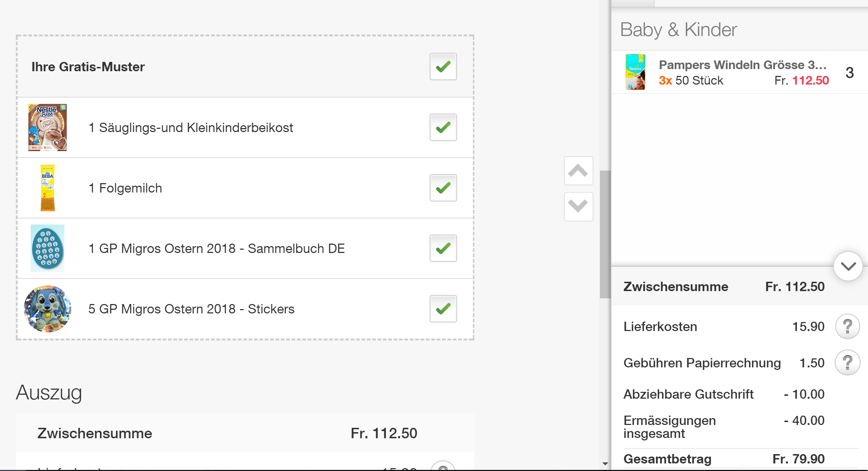
Task: Toggle the Ihre Gratis-Muster checkbox
Action: click(x=443, y=67)
